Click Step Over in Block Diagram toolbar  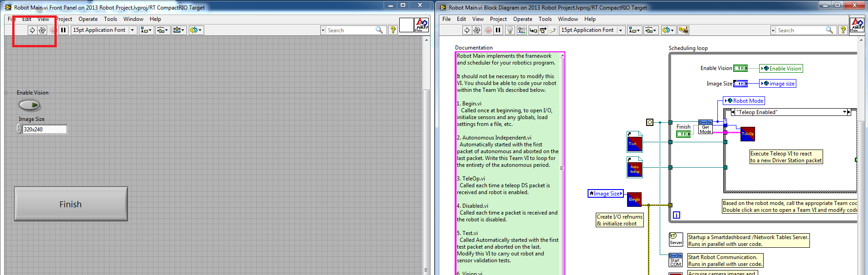(x=543, y=30)
